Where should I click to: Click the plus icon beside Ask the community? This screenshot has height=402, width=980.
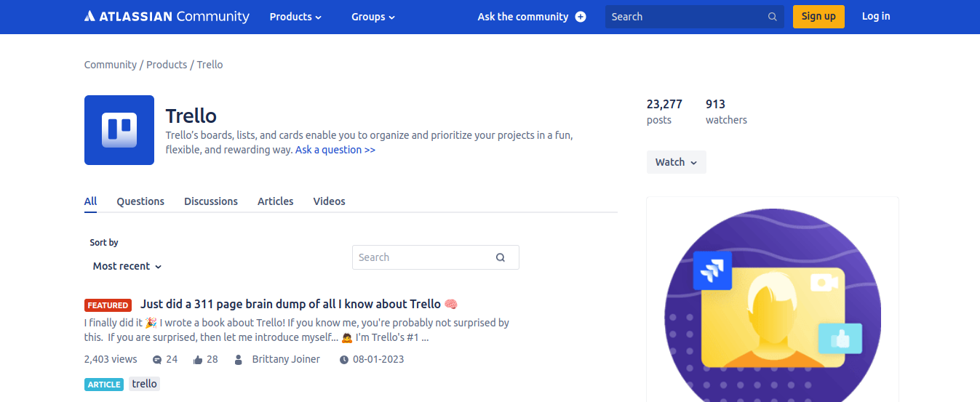(x=581, y=17)
